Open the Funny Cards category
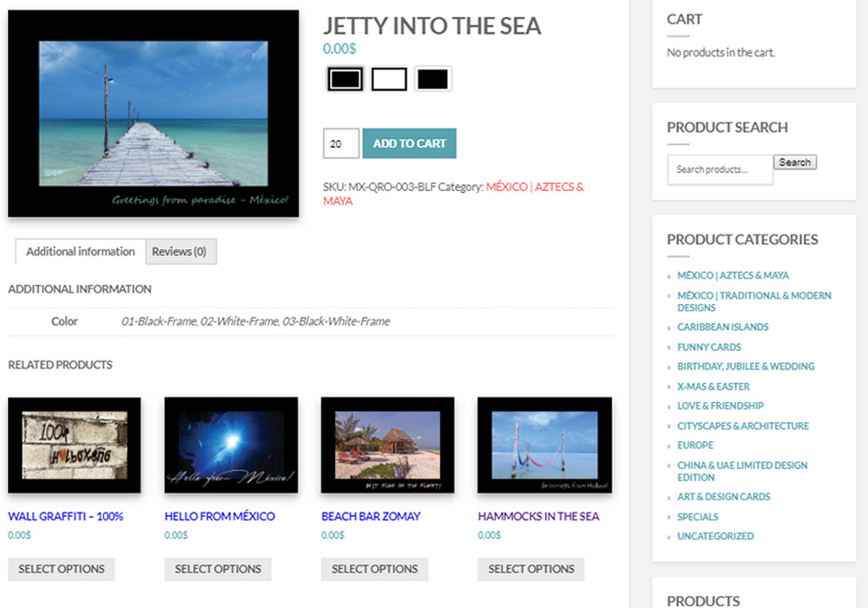Viewport: 868px width, 608px height. point(708,347)
